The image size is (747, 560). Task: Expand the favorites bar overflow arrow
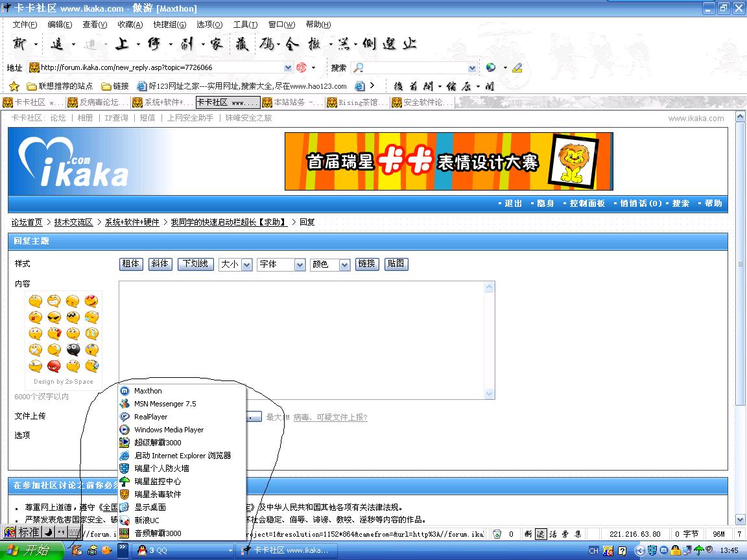373,86
